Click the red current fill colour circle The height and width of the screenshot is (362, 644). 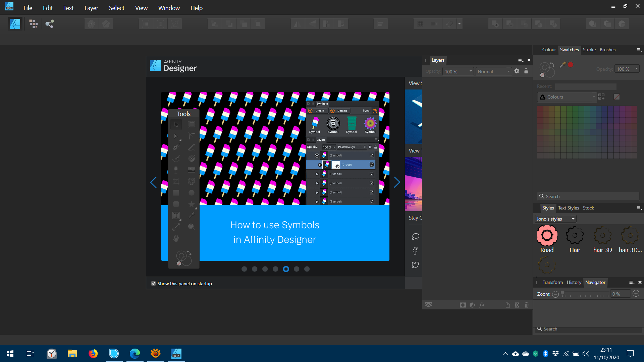(x=570, y=65)
